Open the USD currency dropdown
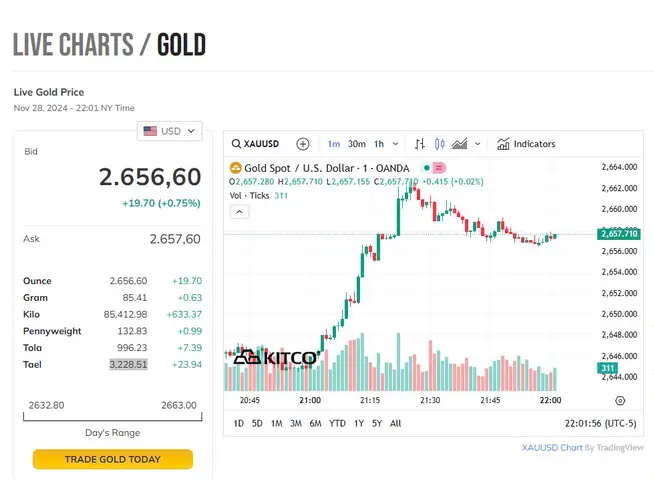 tap(170, 131)
